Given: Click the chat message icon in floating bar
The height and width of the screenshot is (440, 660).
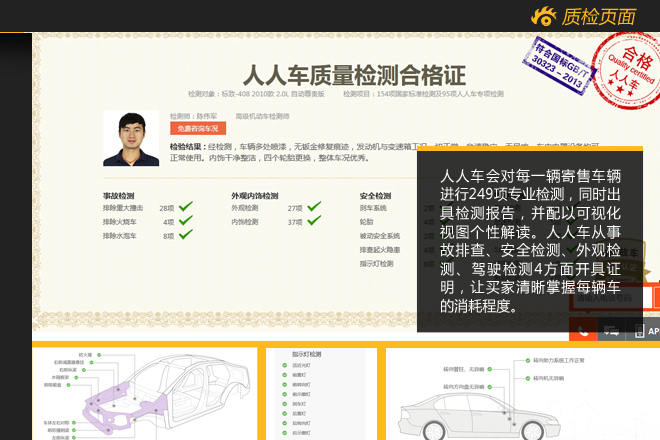Looking at the screenshot, I should coord(611,331).
